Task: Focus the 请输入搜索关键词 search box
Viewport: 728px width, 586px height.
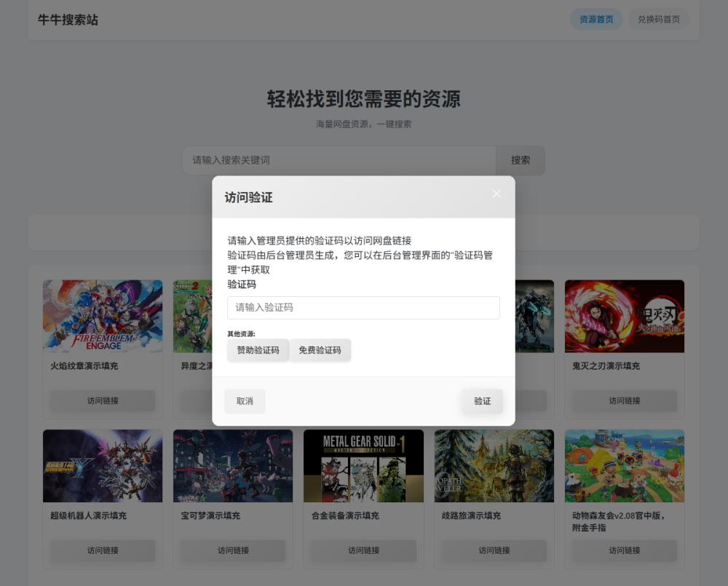Action: point(339,160)
